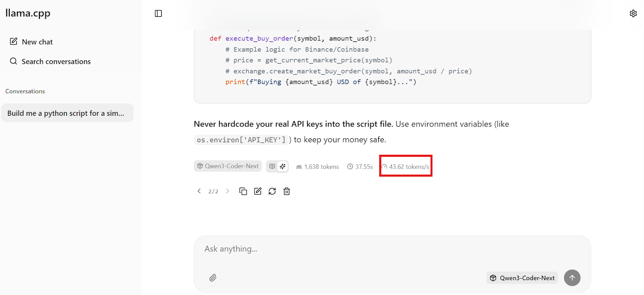Delete this message with trash icon
Image resolution: width=644 pixels, height=295 pixels.
point(287,191)
